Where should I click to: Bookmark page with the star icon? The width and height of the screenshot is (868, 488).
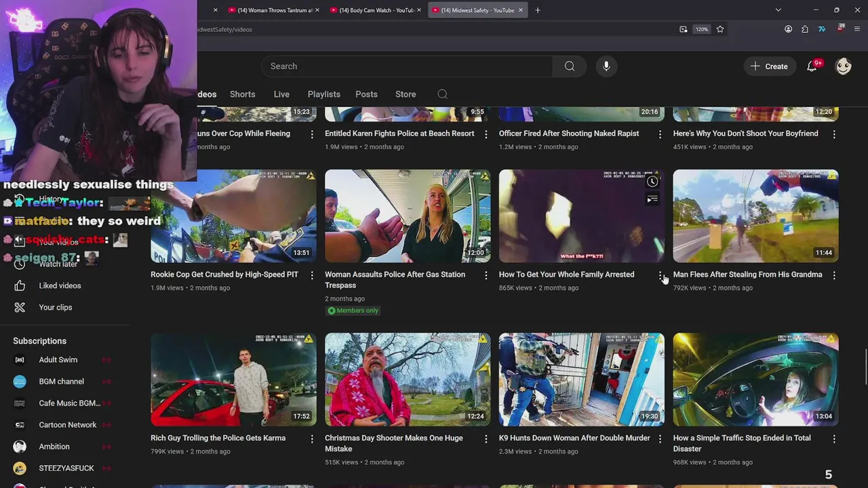[720, 29]
